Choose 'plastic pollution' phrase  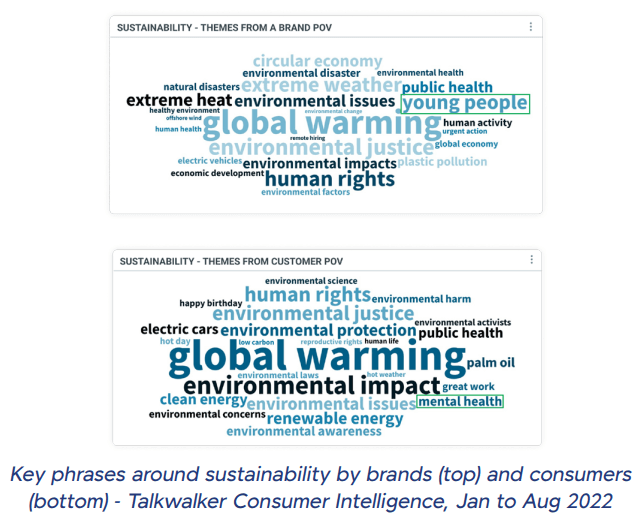coord(442,162)
